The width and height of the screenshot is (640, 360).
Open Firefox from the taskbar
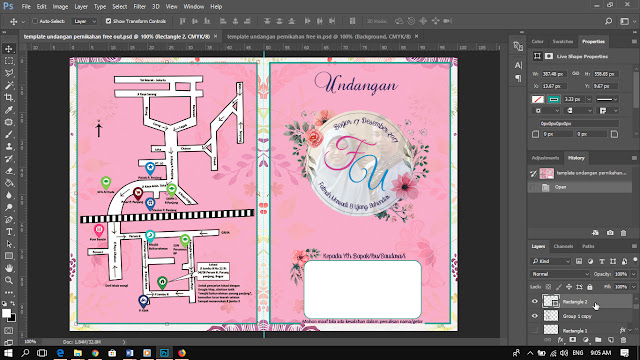pos(182,353)
